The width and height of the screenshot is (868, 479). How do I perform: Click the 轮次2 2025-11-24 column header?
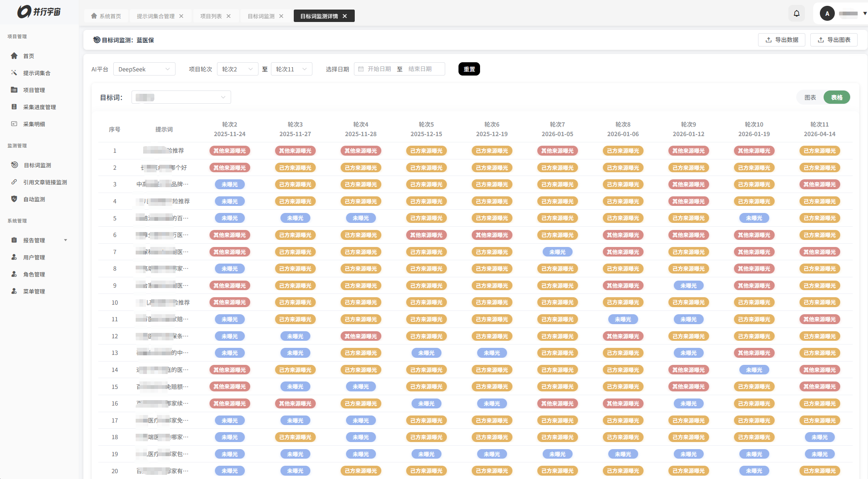pos(230,129)
